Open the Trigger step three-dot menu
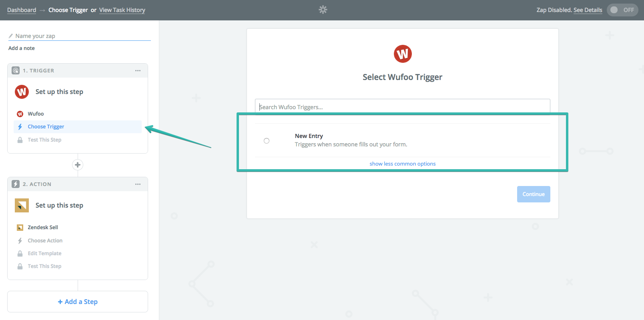 (138, 70)
